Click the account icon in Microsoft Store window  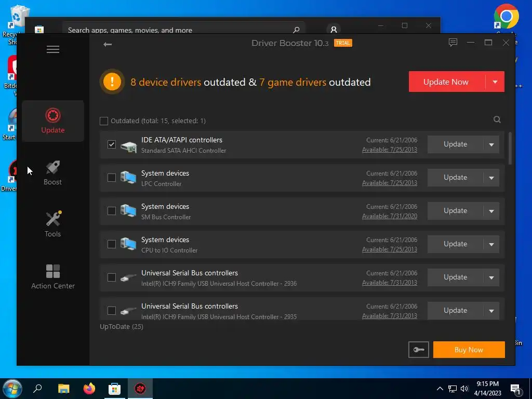[334, 30]
